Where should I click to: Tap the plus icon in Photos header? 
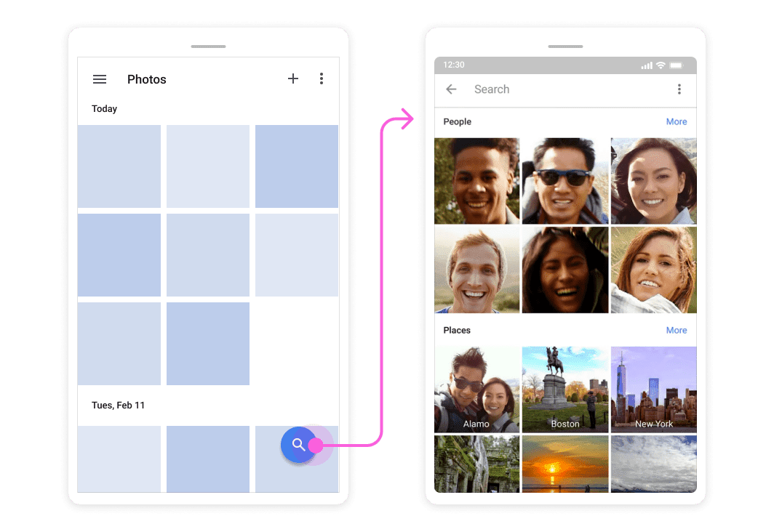coord(293,78)
